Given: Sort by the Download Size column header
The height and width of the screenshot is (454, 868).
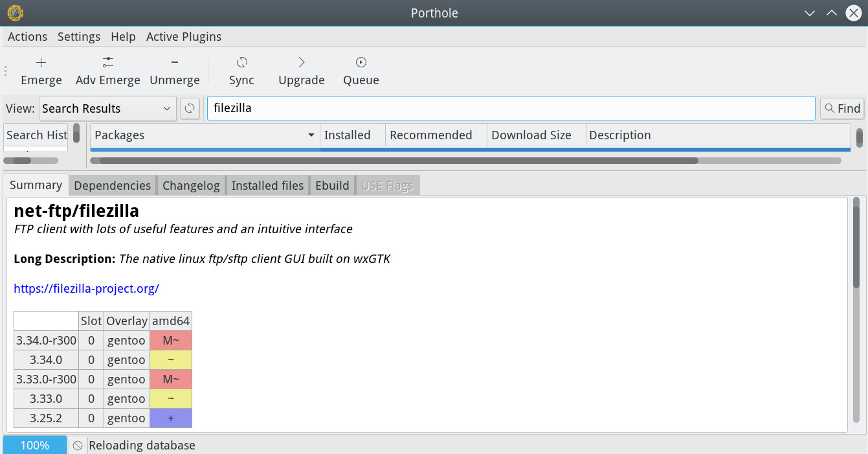Looking at the screenshot, I should pos(536,135).
